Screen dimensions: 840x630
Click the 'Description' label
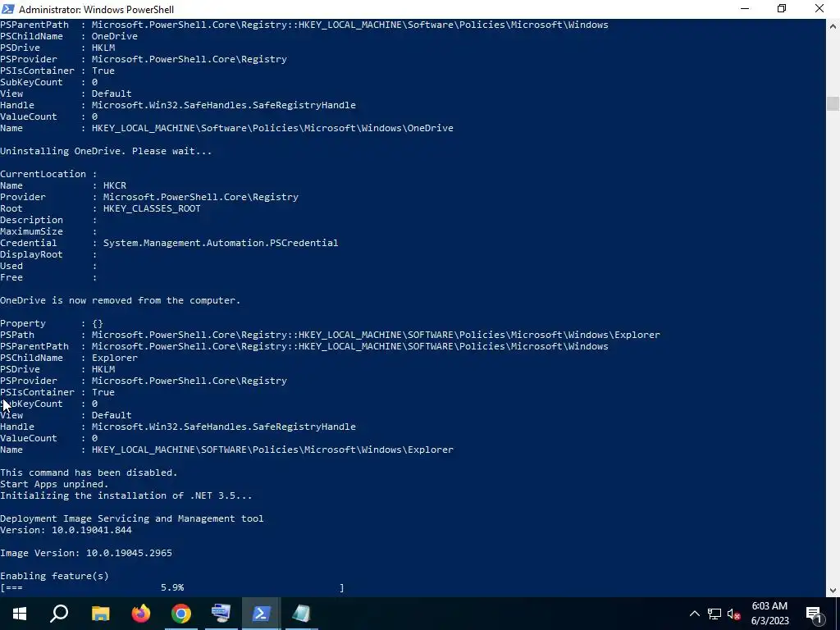[x=32, y=220]
